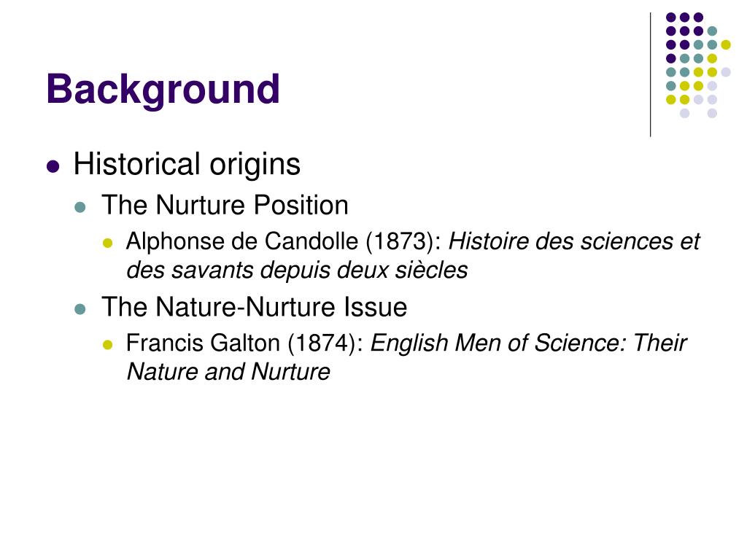Click the rightmost yellow dot in grid

tap(726, 44)
